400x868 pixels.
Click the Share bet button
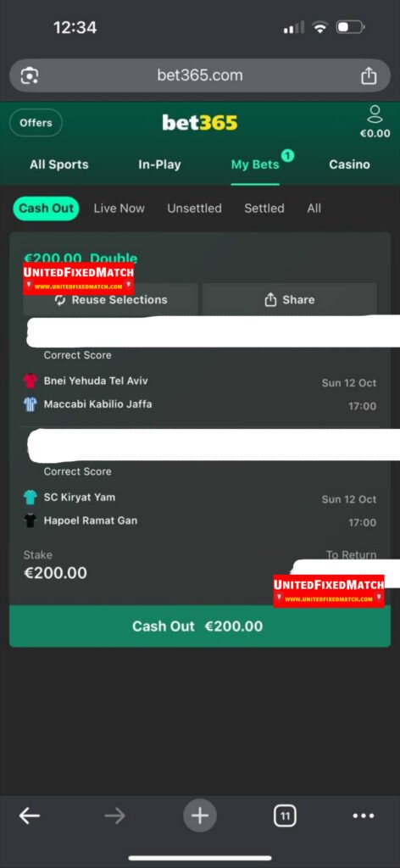[289, 299]
